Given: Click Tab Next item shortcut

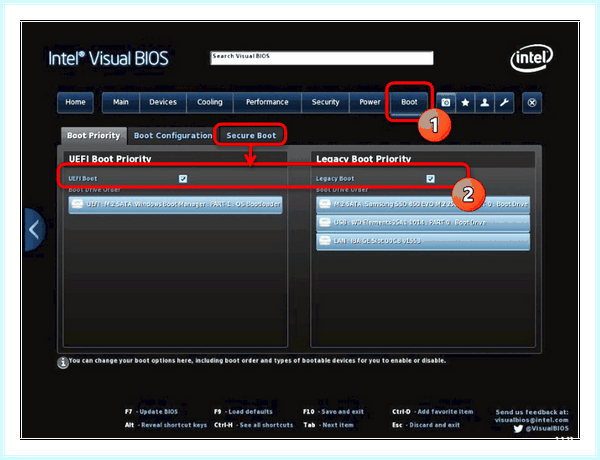Looking at the screenshot, I should (328, 425).
